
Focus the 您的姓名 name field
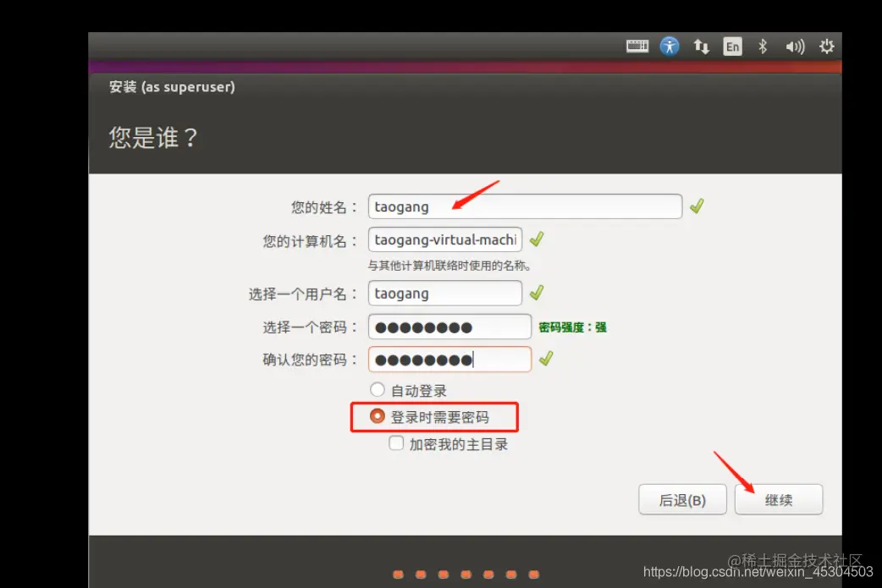click(x=525, y=206)
